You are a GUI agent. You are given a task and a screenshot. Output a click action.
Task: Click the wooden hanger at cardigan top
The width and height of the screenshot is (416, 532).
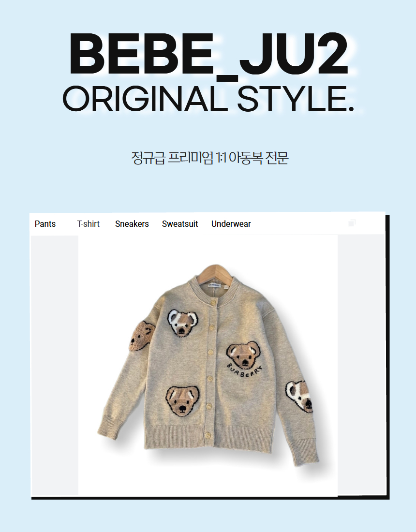pyautogui.click(x=215, y=274)
